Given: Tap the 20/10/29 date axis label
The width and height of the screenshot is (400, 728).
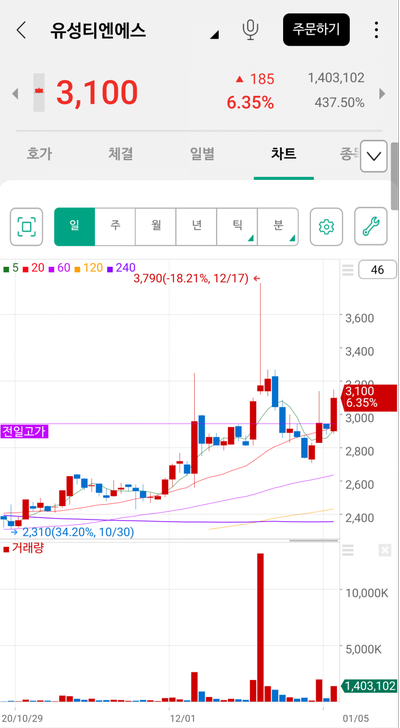Looking at the screenshot, I should (x=23, y=718).
